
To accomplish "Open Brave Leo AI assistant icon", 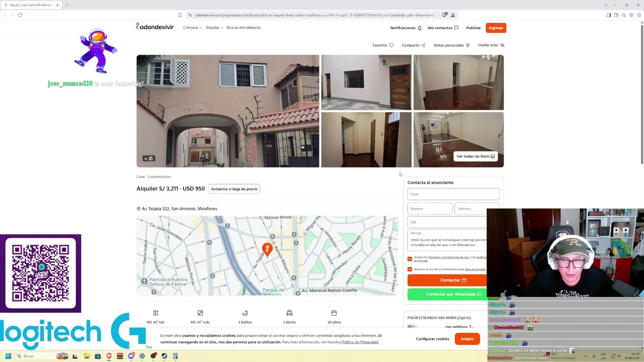I will tap(624, 15).
